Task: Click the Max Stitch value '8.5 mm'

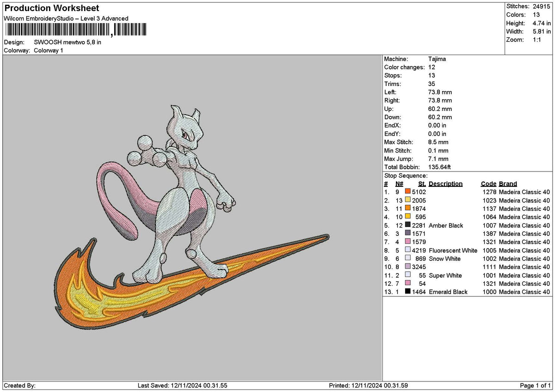Action: (x=438, y=142)
